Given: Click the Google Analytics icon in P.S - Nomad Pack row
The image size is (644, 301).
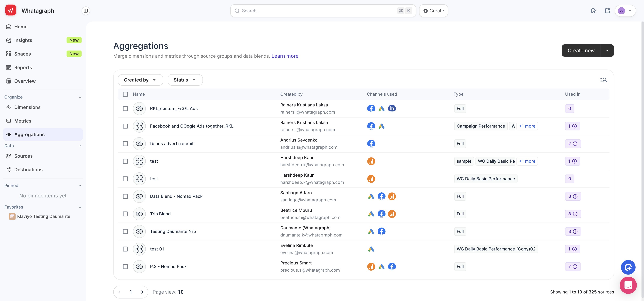Looking at the screenshot, I should (371, 266).
